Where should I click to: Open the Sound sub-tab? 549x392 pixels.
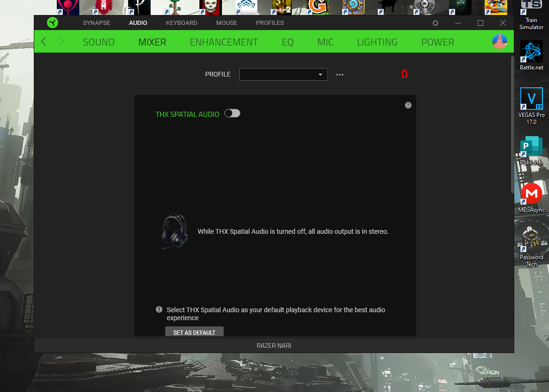pos(99,42)
